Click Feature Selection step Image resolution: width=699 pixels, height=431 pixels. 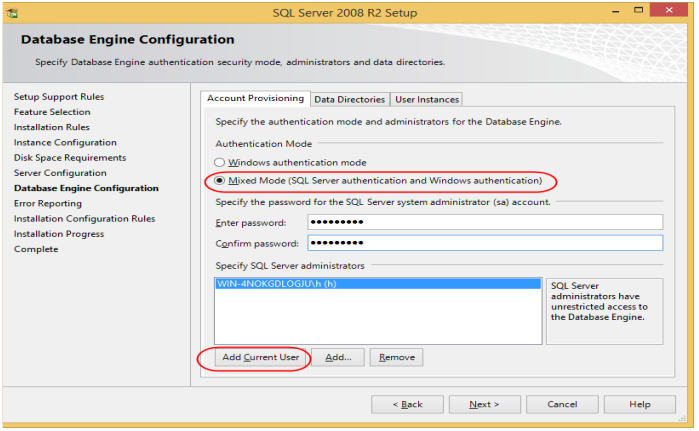tap(52, 112)
